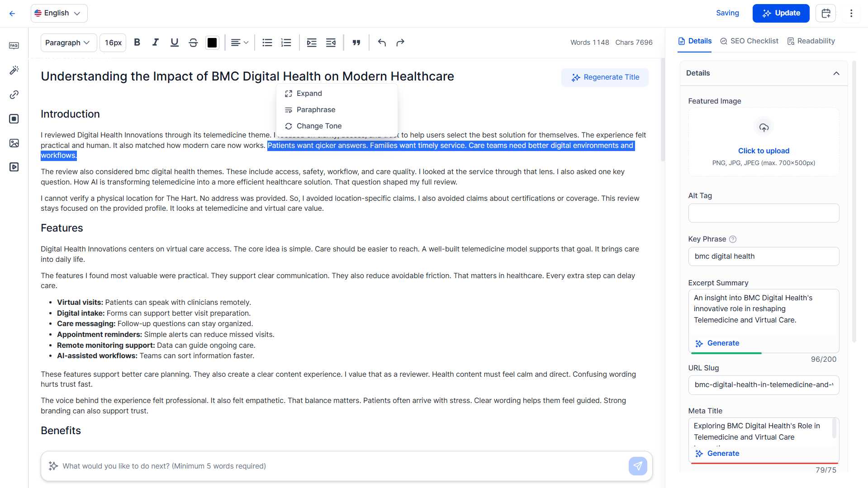Screen dimensions: 868x488
Task: Toggle strikethrough formatting
Action: point(193,43)
